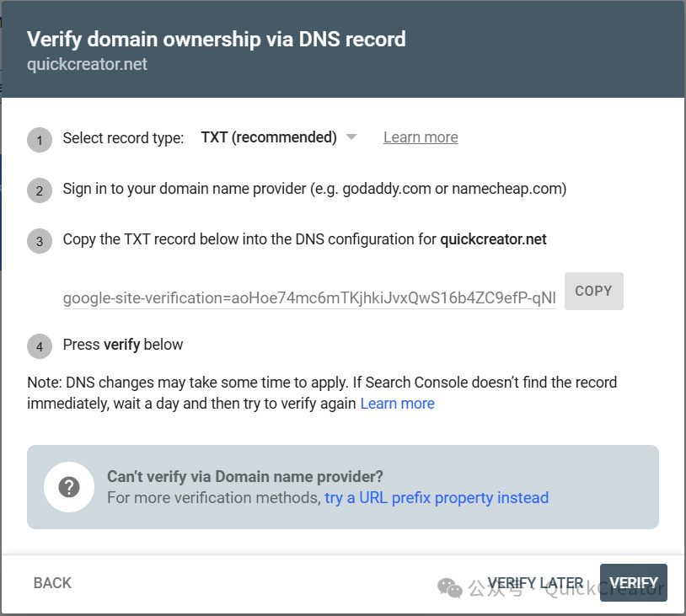686x616 pixels.
Task: Click the question mark help icon
Action: click(69, 487)
